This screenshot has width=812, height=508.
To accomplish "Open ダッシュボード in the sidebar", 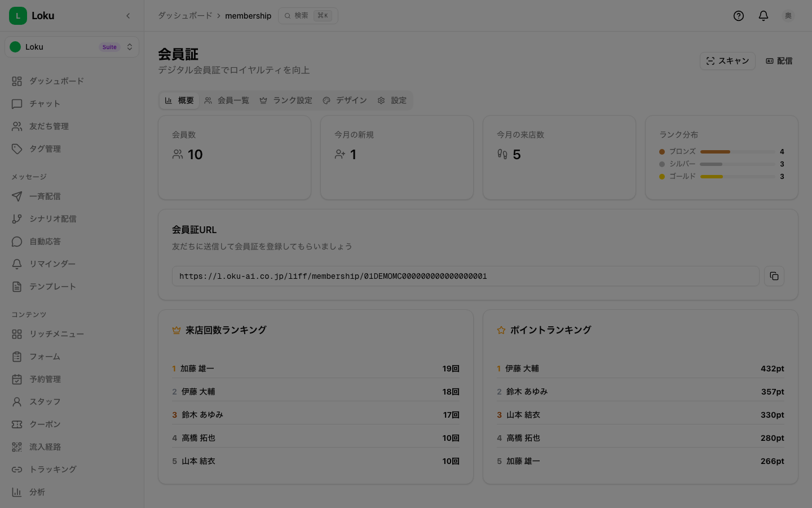I will 72,81.
